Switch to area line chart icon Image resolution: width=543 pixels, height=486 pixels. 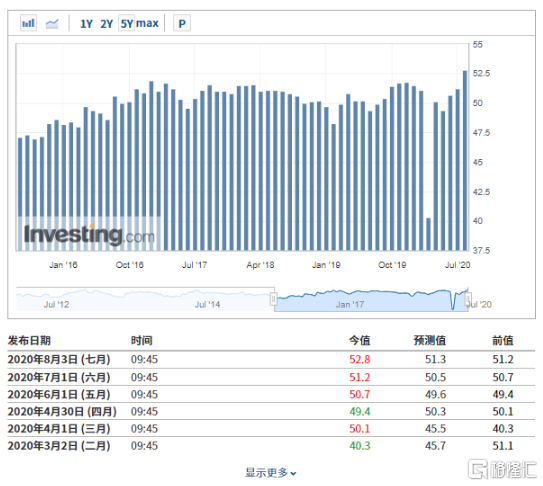point(52,24)
